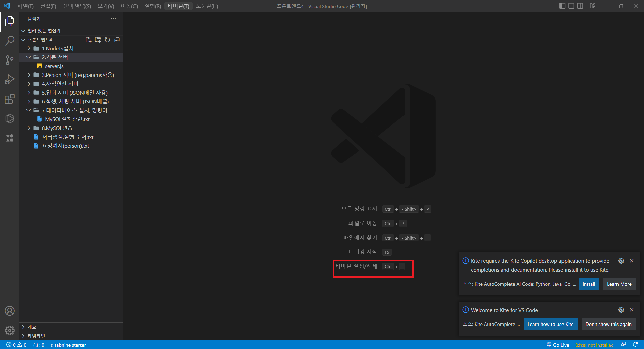Open the 도움말(H) menu

[207, 6]
